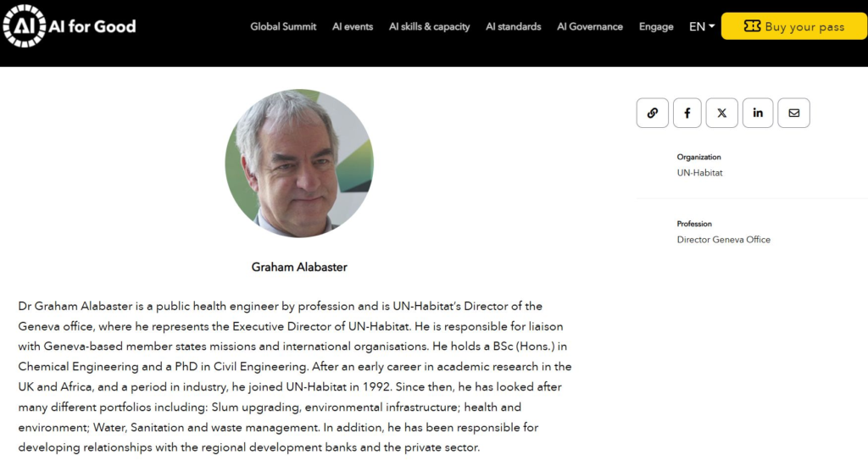This screenshot has height=466, width=868.
Task: Navigate to AI Governance
Action: coord(590,26)
